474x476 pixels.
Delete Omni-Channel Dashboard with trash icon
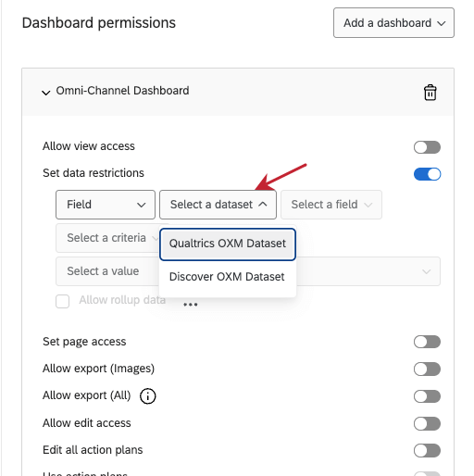[x=430, y=93]
